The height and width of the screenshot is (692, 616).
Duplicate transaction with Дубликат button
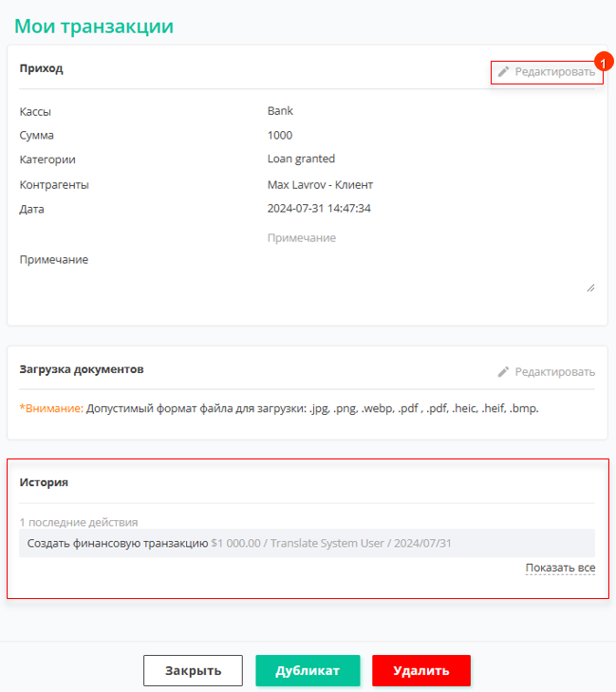[308, 670]
